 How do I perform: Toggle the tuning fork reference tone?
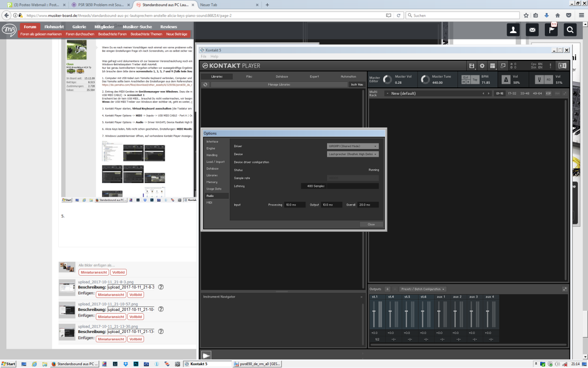coord(540,80)
